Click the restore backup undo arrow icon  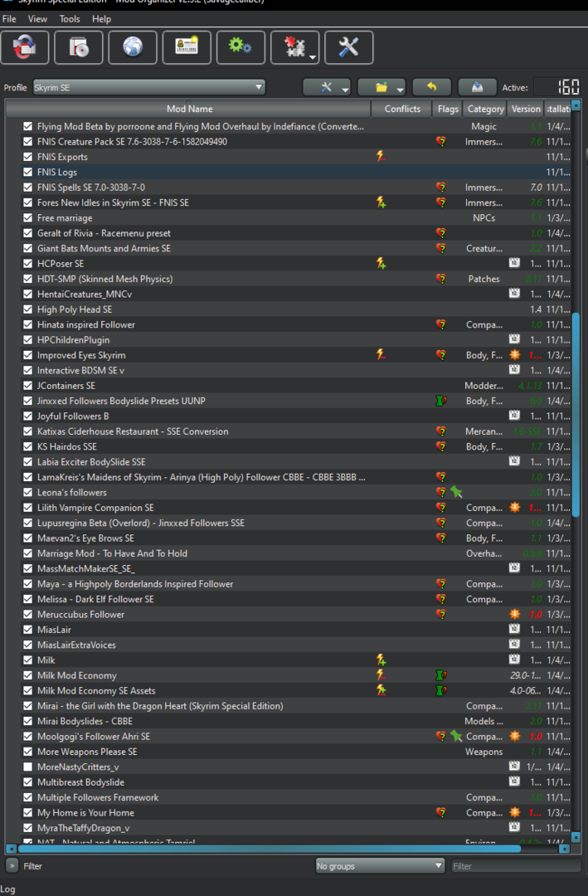(x=432, y=87)
